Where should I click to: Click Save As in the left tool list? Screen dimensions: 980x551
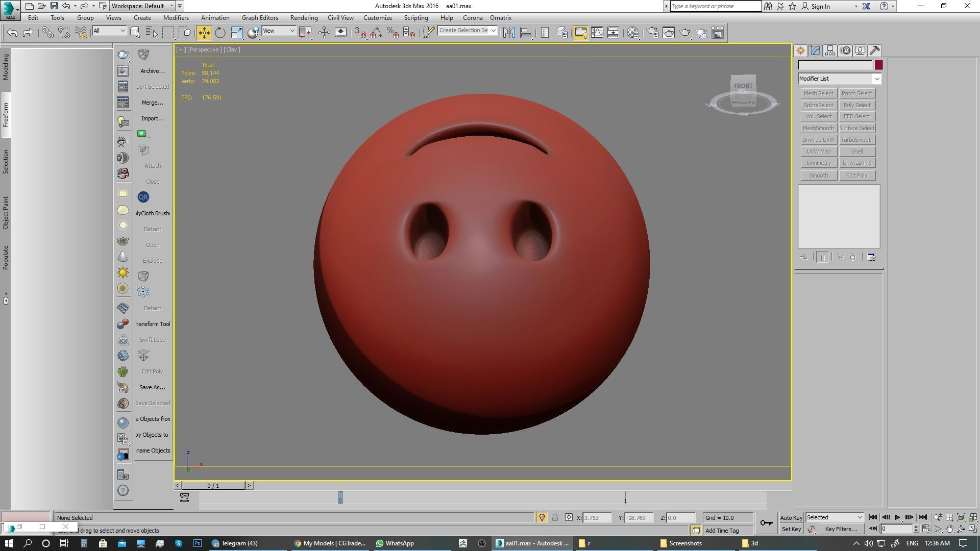pyautogui.click(x=152, y=387)
